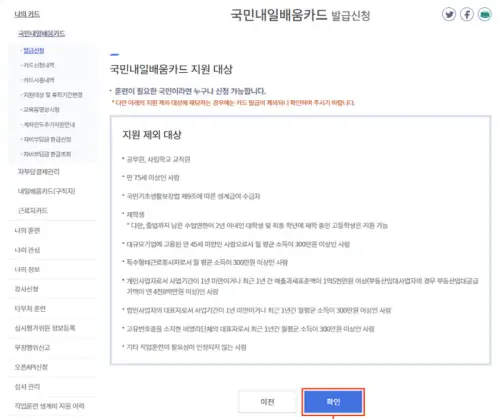Open 지원대상 및 휴직기간변경 submenu
This screenshot has height=419, width=500.
(x=52, y=95)
